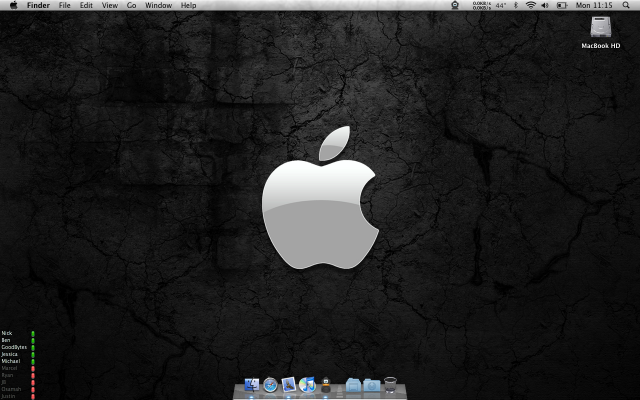Click the MacBook HD label text
640x400 pixels.
601,46
